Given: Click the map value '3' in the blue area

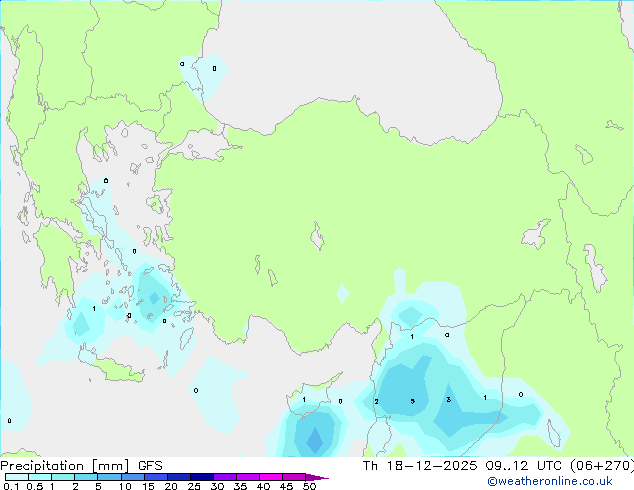Looking at the screenshot, I should point(449,399).
